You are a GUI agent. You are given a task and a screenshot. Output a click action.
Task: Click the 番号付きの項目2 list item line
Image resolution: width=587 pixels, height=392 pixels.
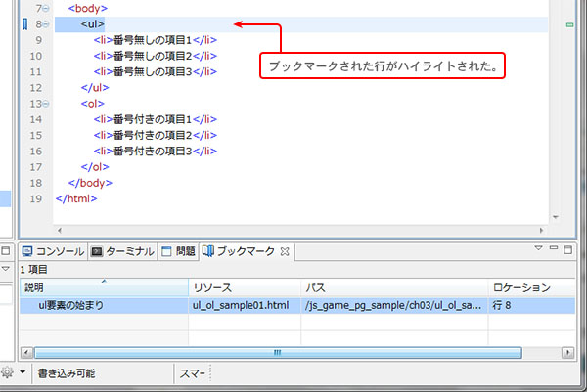[156, 136]
